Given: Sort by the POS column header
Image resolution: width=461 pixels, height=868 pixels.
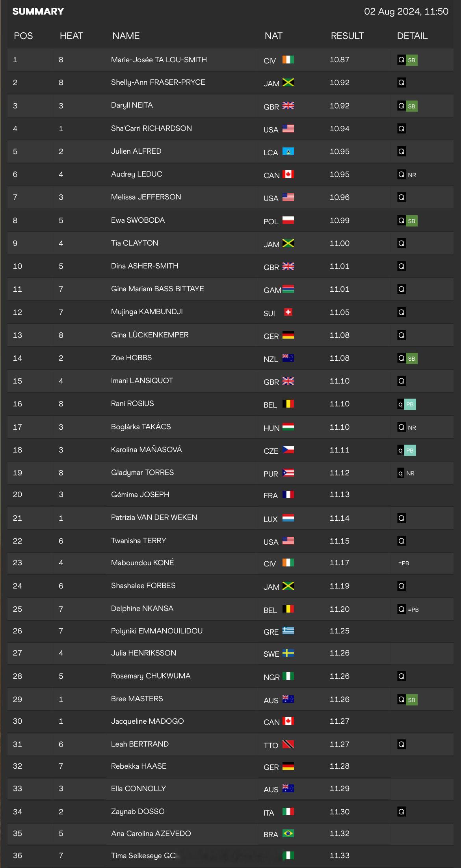Looking at the screenshot, I should pyautogui.click(x=23, y=36).
